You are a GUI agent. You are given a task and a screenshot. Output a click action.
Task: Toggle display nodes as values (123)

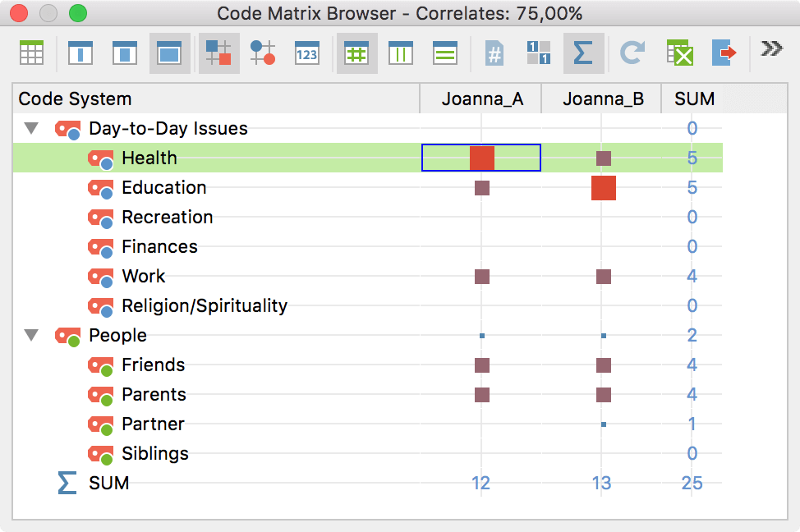click(307, 53)
